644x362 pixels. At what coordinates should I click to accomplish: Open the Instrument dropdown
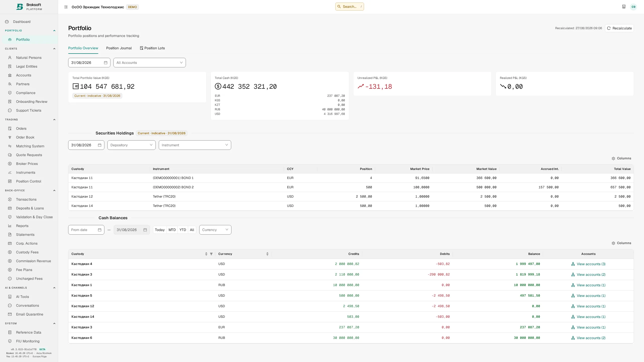[x=195, y=145]
